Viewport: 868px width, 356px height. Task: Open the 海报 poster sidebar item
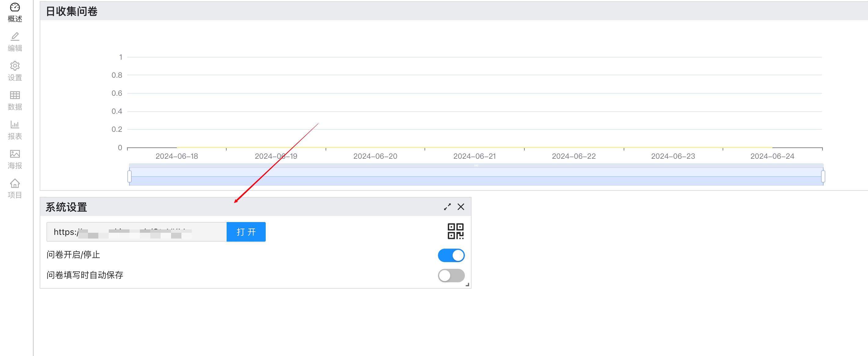point(15,159)
